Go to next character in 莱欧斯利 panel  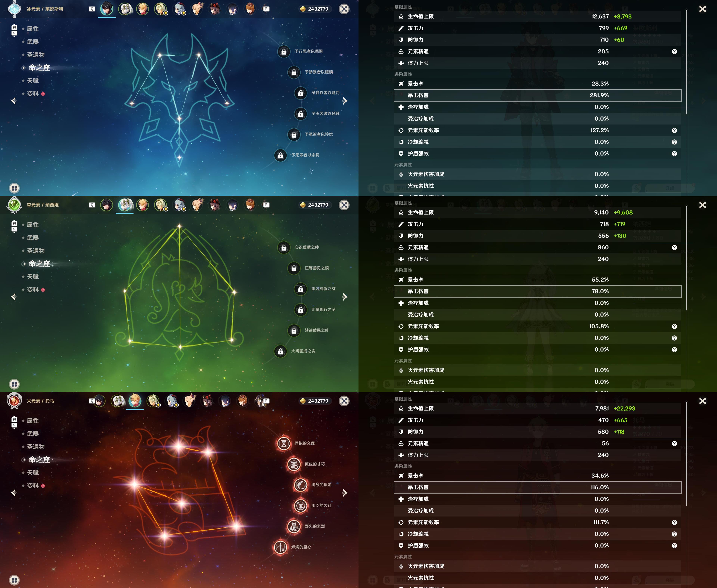[x=345, y=101]
